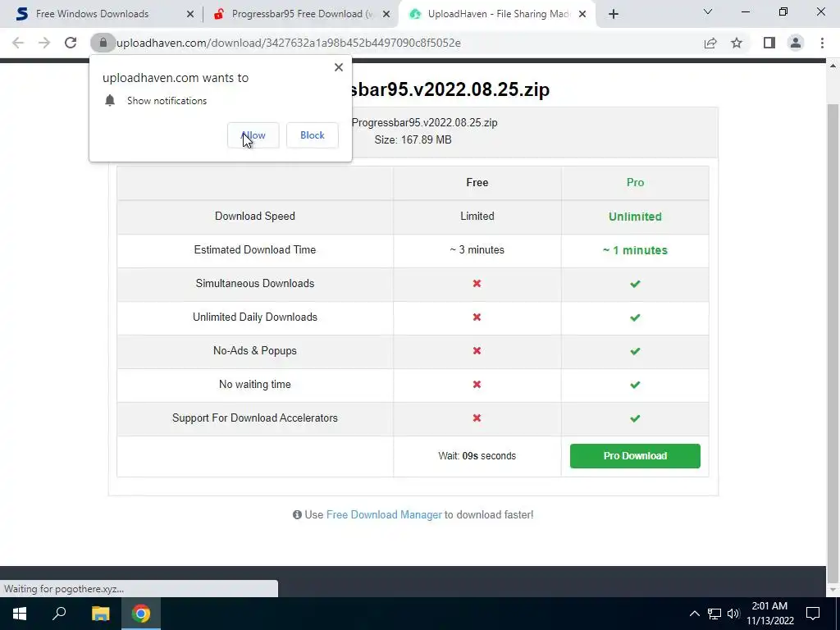
Task: Click the page vertical scrollbar
Action: pos(833,343)
